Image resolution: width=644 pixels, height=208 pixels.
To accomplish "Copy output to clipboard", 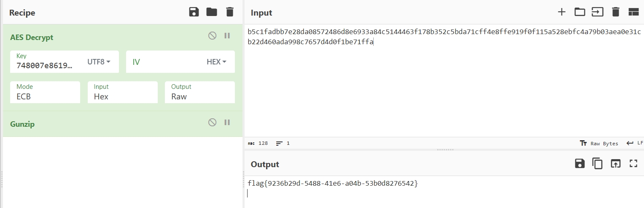I will coord(598,163).
